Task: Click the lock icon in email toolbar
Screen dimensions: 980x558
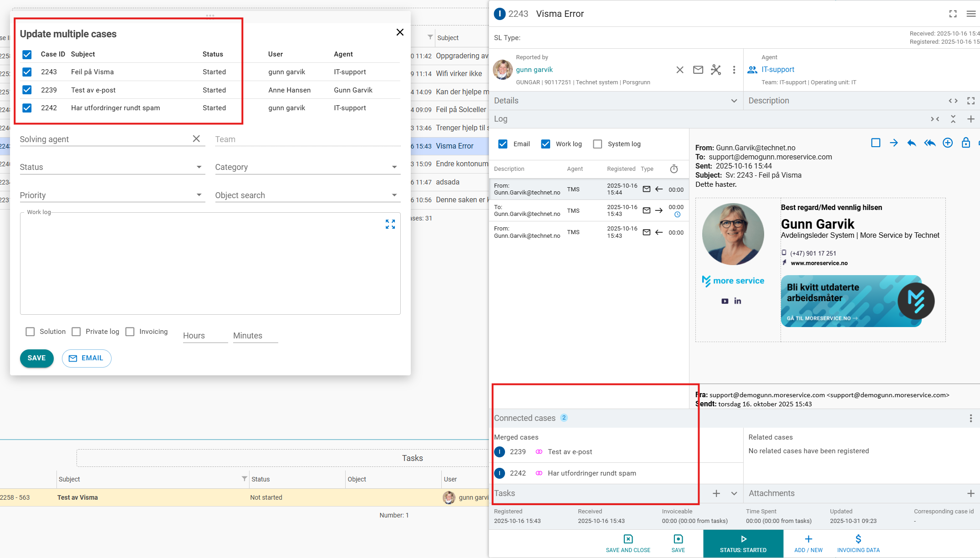Action: click(965, 143)
